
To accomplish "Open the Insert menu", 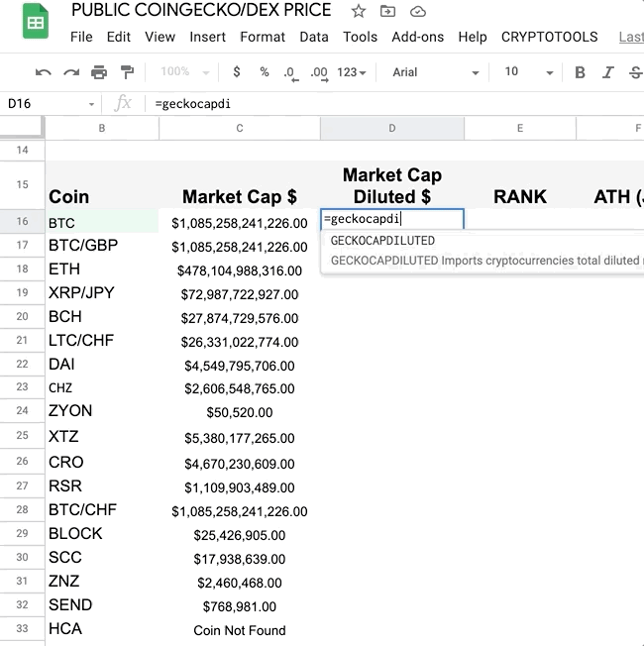I will coord(207,37).
